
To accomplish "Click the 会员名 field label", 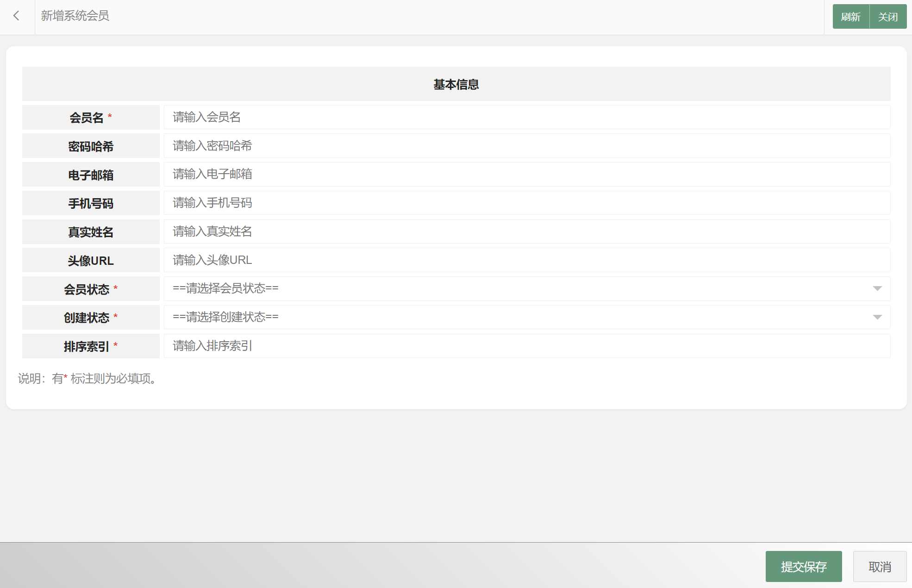I will (x=87, y=118).
